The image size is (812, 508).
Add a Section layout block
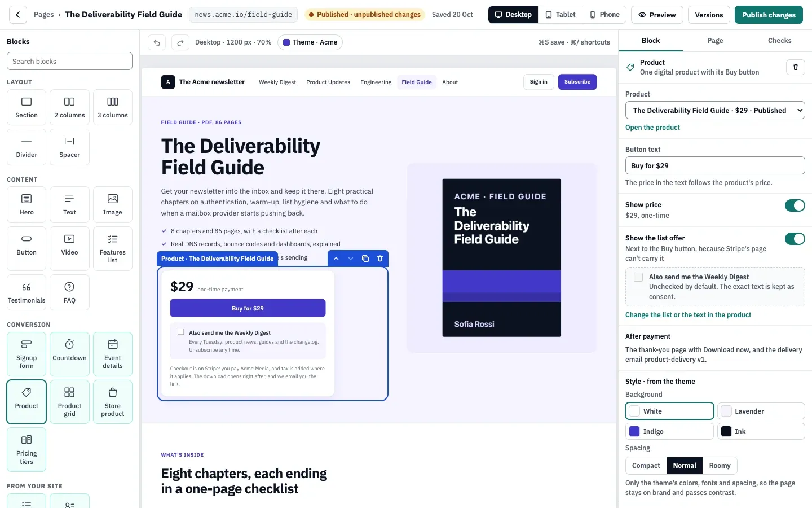(x=27, y=107)
